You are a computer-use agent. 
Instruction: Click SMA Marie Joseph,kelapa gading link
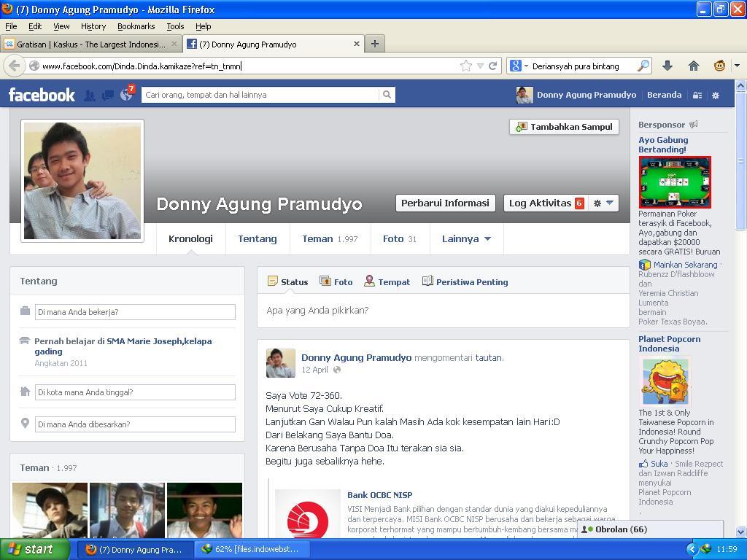click(x=123, y=346)
